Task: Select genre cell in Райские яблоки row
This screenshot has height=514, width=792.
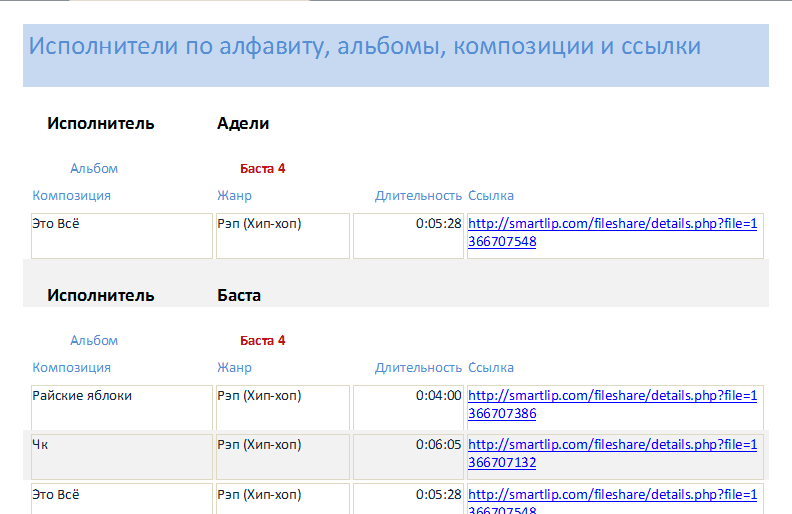Action: (283, 408)
